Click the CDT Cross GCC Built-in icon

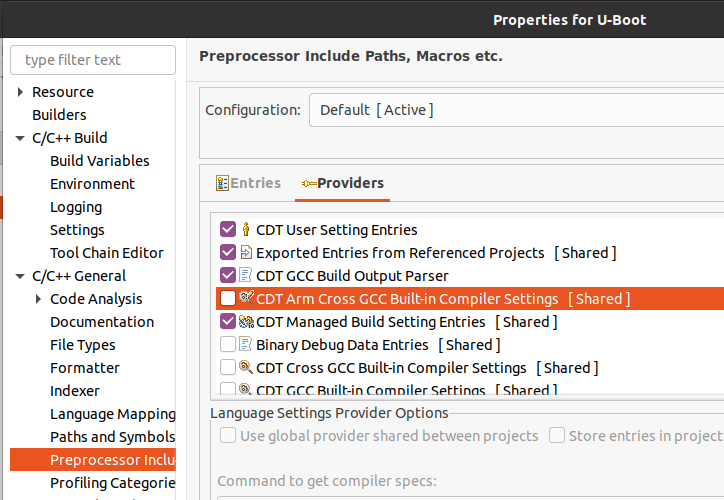tap(246, 367)
